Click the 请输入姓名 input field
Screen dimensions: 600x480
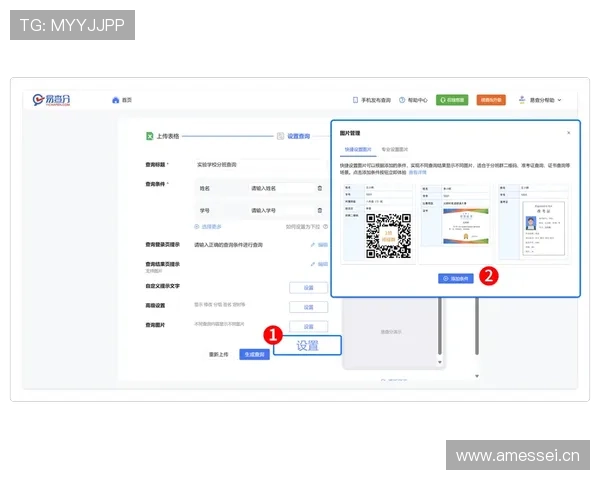(281, 188)
